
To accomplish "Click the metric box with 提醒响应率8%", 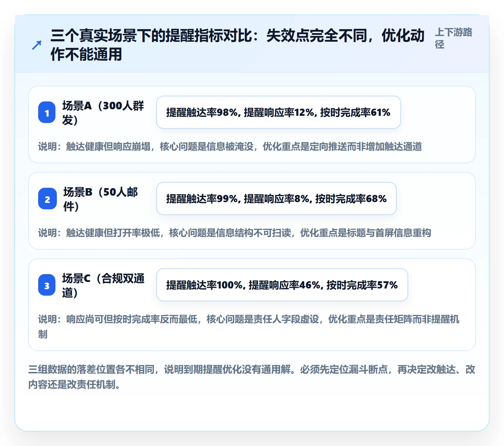I will point(276,199).
